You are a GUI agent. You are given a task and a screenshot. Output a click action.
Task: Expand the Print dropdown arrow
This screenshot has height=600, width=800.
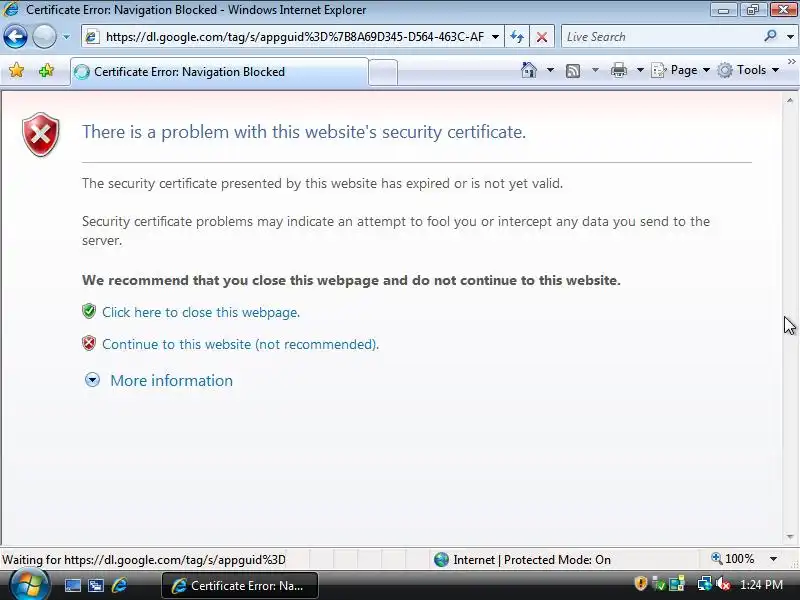(640, 70)
